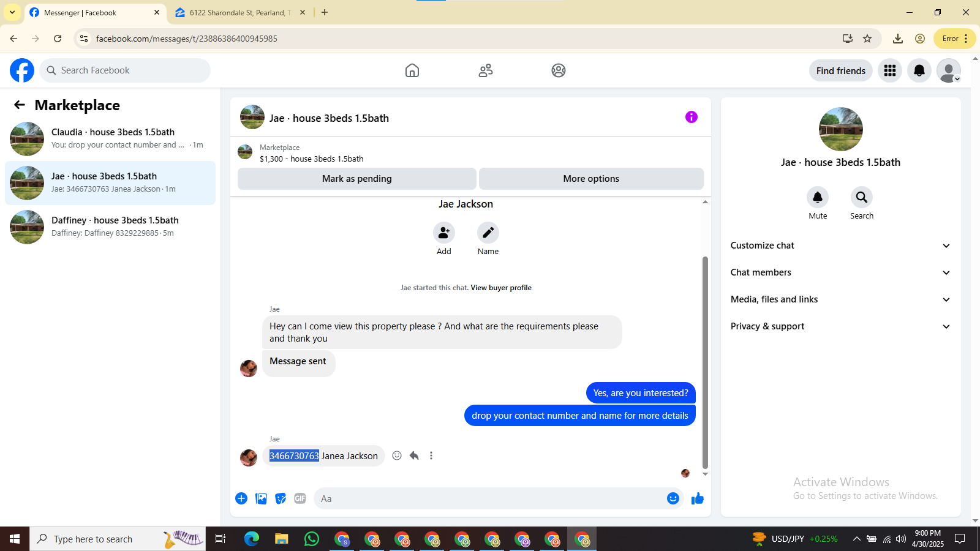This screenshot has width=980, height=551.
Task: Reply to the Janea Jackson message
Action: tap(414, 455)
